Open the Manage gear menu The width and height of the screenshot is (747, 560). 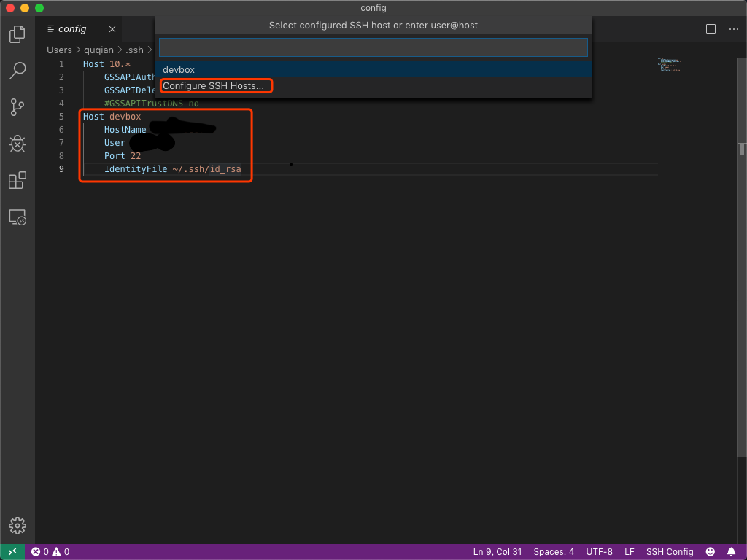(x=18, y=525)
